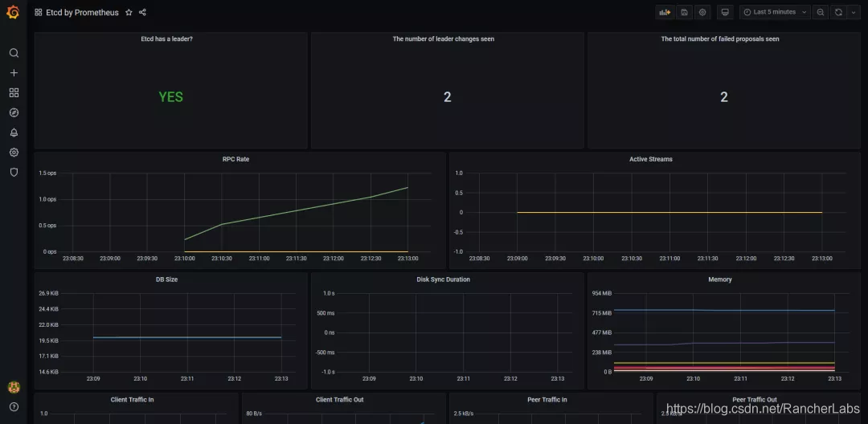The height and width of the screenshot is (424, 868).
Task: Open the Explore compass icon
Action: pyautogui.click(x=14, y=112)
